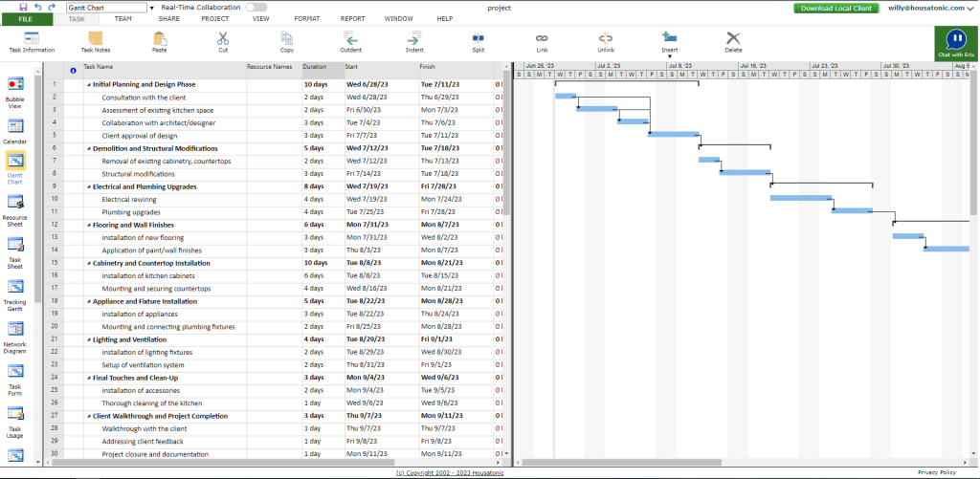The image size is (980, 479).
Task: Click the Download Local Client button
Action: (835, 8)
